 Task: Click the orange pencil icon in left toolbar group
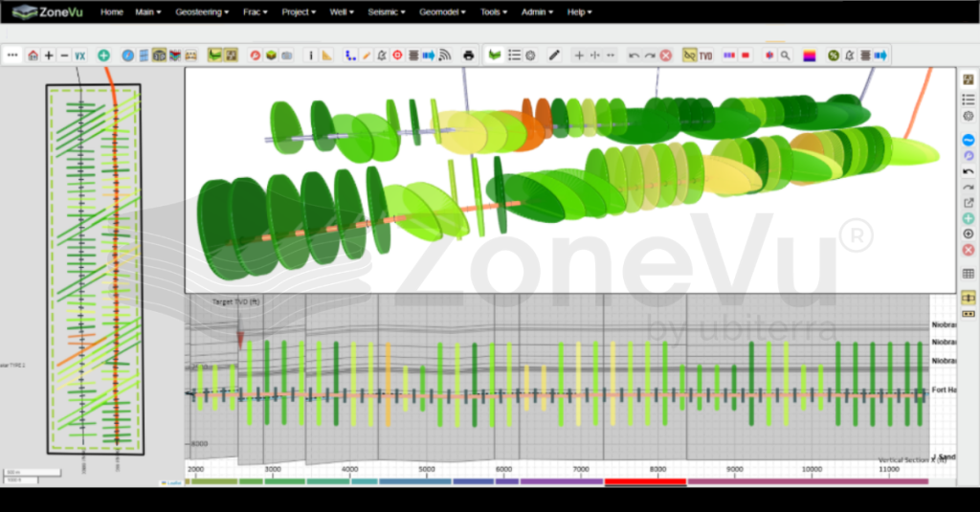pyautogui.click(x=367, y=56)
